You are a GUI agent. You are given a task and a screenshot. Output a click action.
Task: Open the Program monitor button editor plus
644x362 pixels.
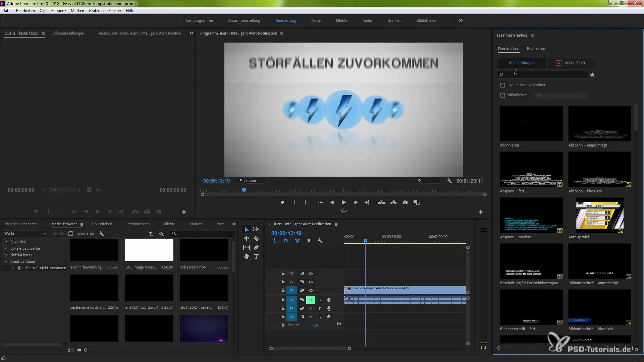[x=481, y=212]
